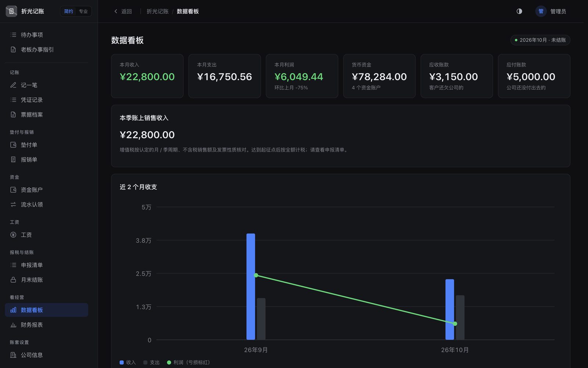Click the 工资 yen coin icon
The height and width of the screenshot is (368, 588).
(x=13, y=235)
